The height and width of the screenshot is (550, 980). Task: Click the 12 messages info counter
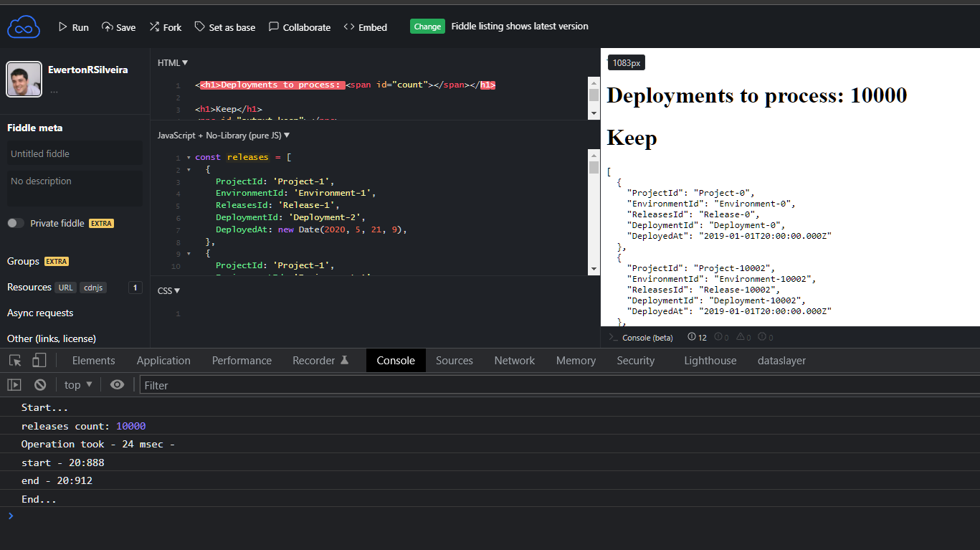pos(697,337)
